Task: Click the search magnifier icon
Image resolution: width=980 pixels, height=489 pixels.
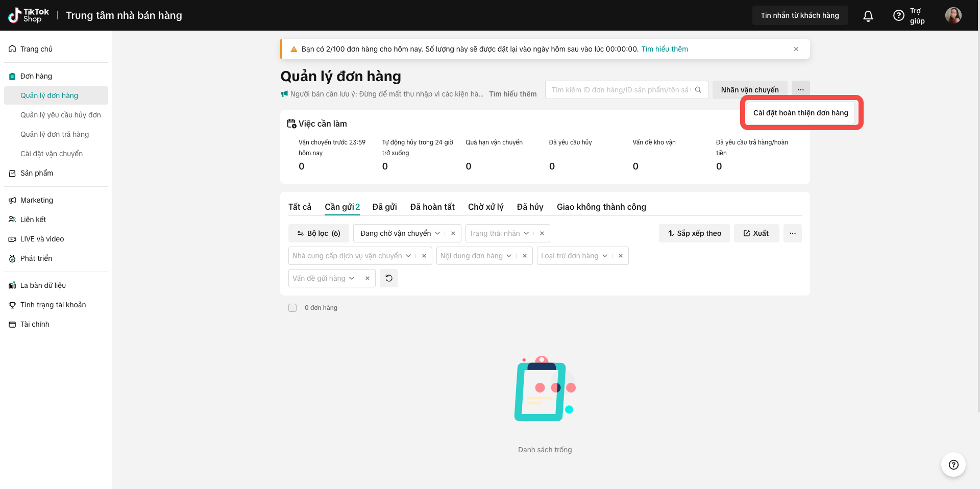Action: point(698,90)
